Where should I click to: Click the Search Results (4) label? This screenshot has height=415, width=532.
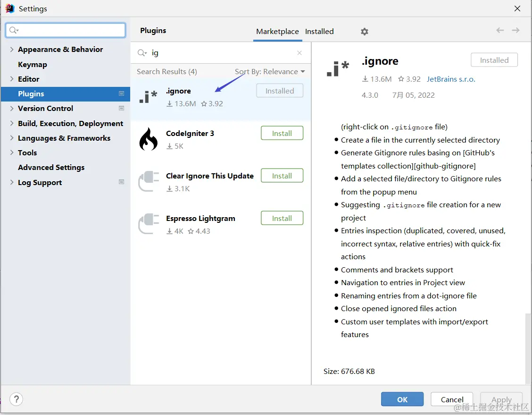pyautogui.click(x=166, y=72)
